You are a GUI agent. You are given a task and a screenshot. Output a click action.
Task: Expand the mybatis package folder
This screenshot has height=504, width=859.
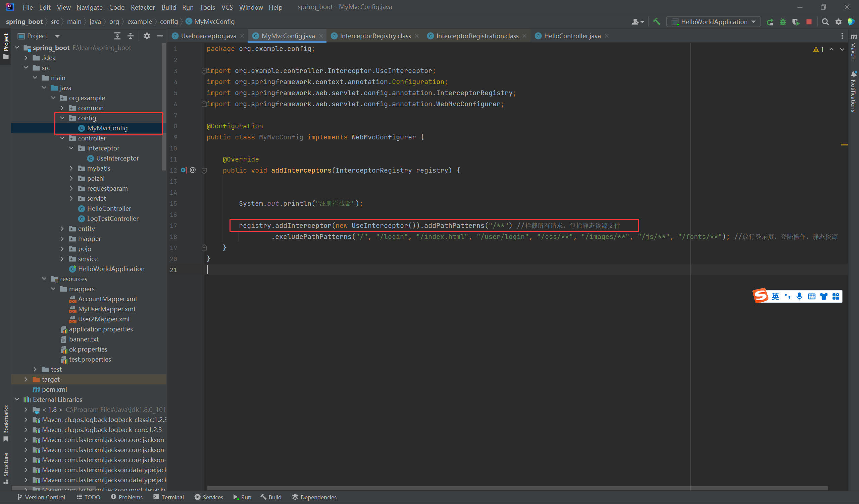[x=71, y=168]
